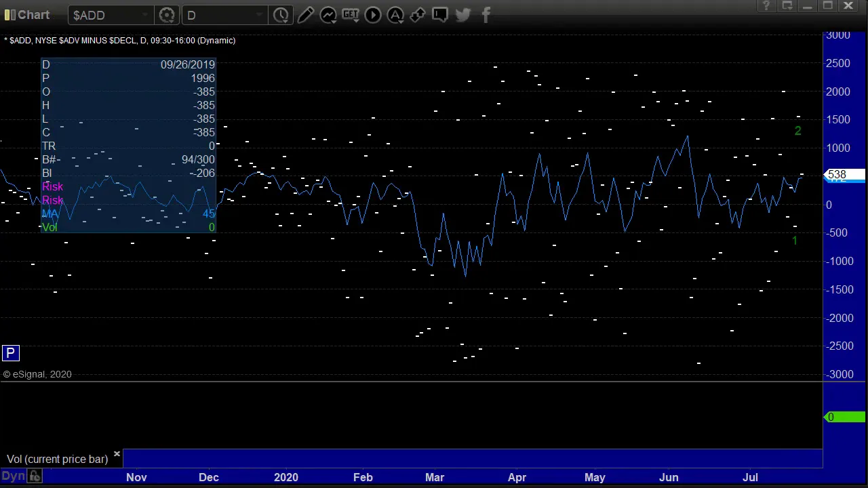The width and height of the screenshot is (868, 488).
Task: Select the pencil drawing tools icon
Action: coord(305,15)
